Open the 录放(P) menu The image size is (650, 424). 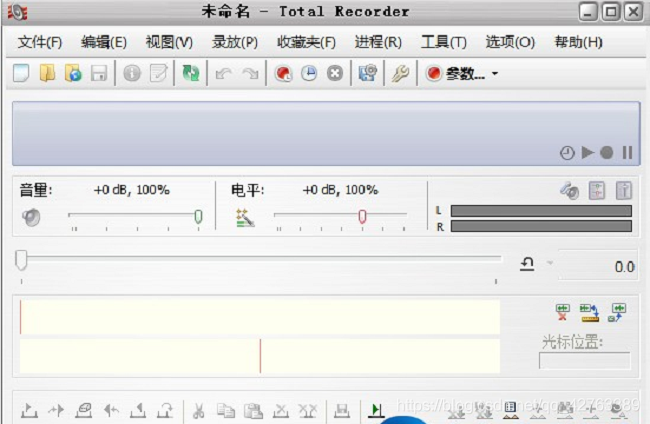pyautogui.click(x=235, y=42)
